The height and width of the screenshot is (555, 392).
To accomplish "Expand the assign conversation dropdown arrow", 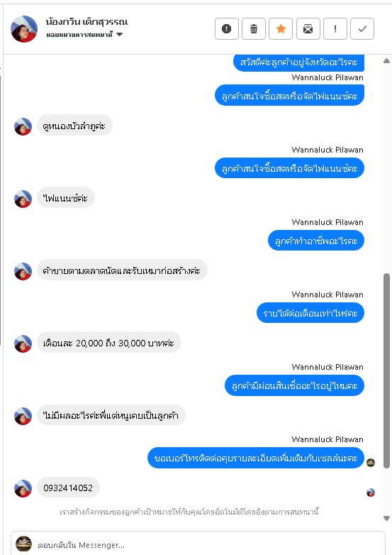I will (120, 34).
